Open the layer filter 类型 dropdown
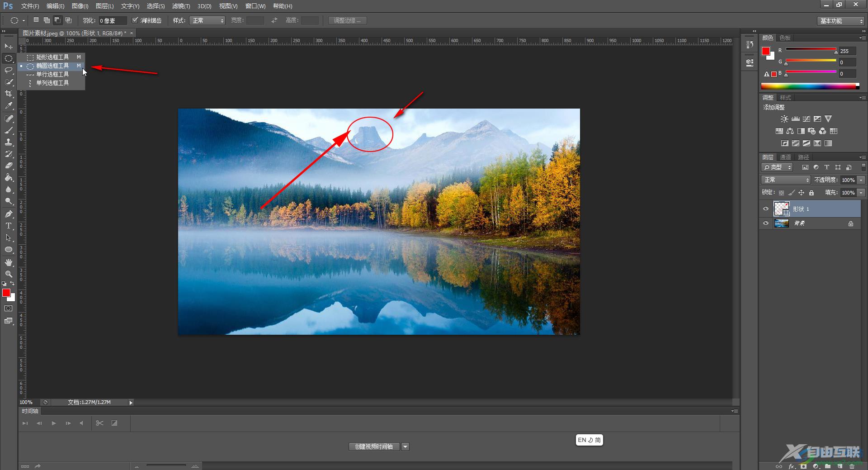Image resolution: width=868 pixels, height=470 pixels. click(x=778, y=167)
